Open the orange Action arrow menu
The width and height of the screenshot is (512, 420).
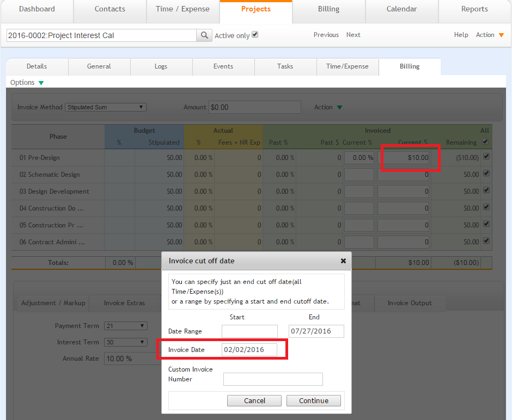click(501, 35)
